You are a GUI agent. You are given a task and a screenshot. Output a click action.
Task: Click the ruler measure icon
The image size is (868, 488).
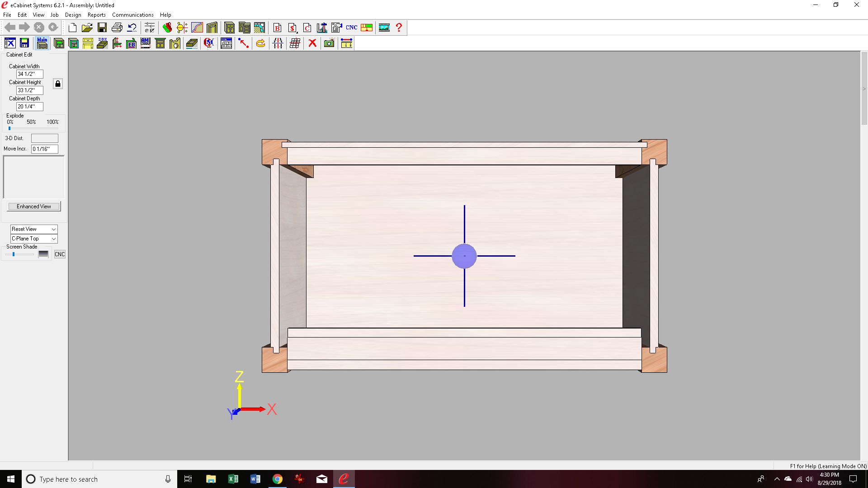click(346, 43)
